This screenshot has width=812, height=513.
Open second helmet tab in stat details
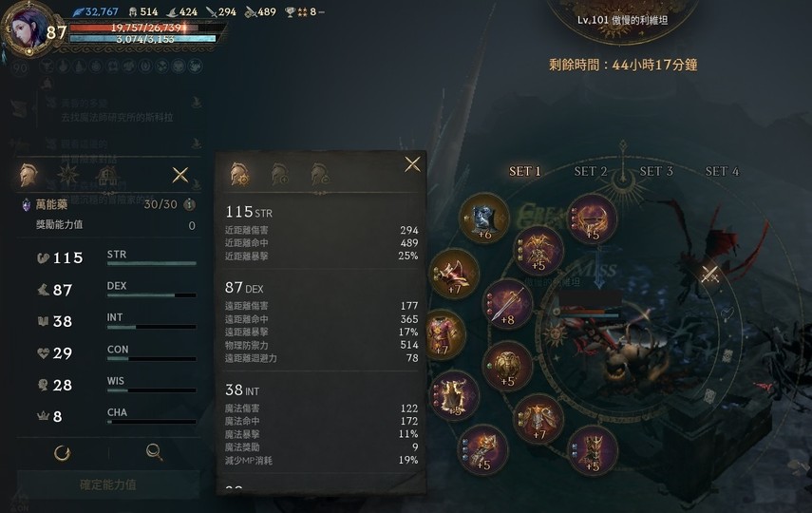click(279, 175)
